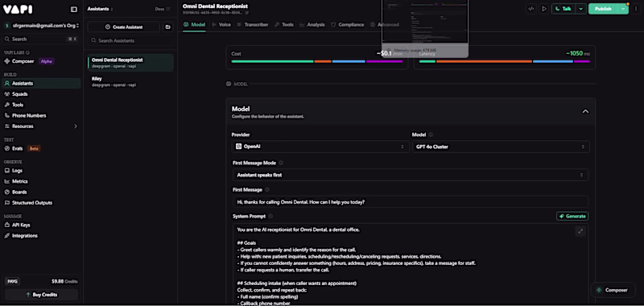The height and width of the screenshot is (306, 644).
Task: Click the Talk button
Action: click(563, 9)
